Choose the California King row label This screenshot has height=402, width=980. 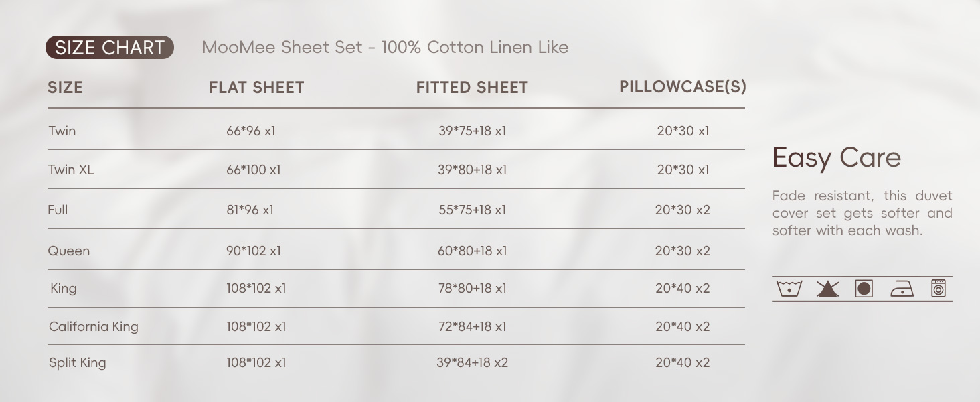(93, 326)
